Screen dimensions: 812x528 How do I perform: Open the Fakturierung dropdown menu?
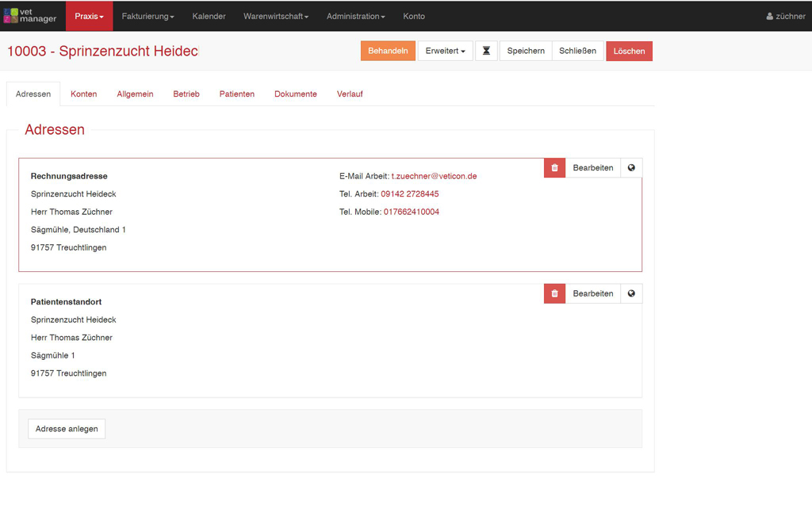click(147, 16)
